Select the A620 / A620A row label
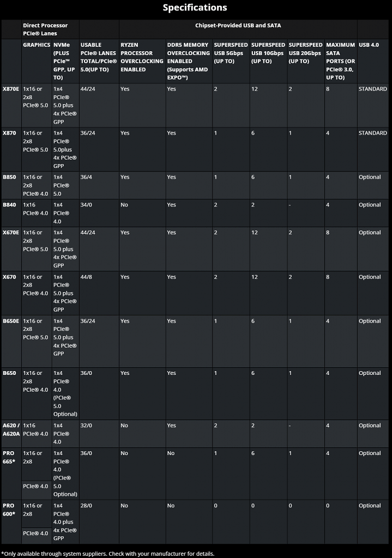Screen dimensions: 392x558 11,429
